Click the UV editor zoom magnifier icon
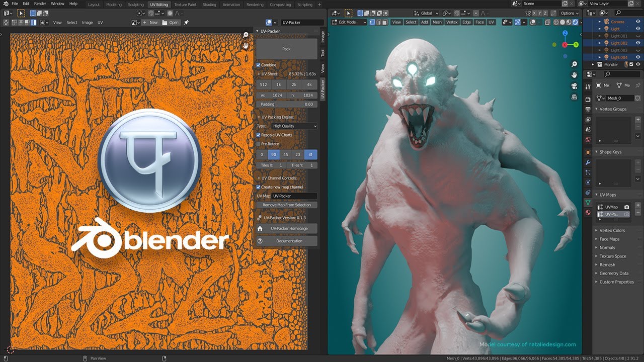The image size is (644, 362). tap(246, 35)
